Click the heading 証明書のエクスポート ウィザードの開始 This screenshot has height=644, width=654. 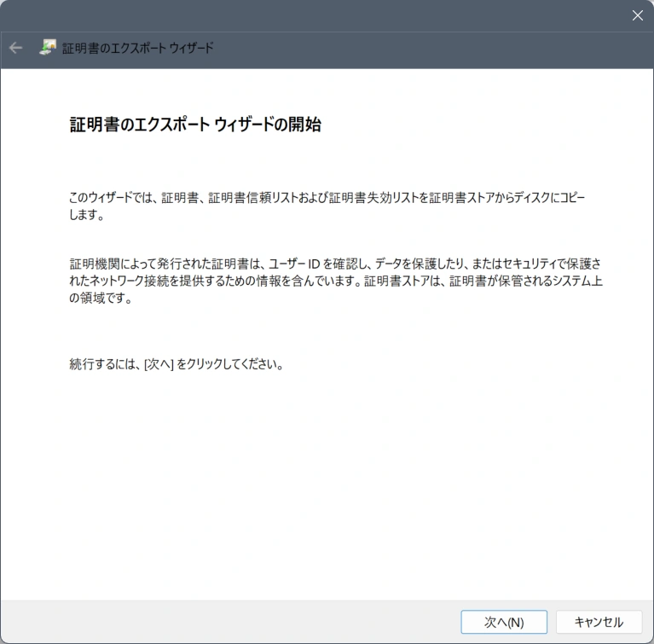coord(195,125)
